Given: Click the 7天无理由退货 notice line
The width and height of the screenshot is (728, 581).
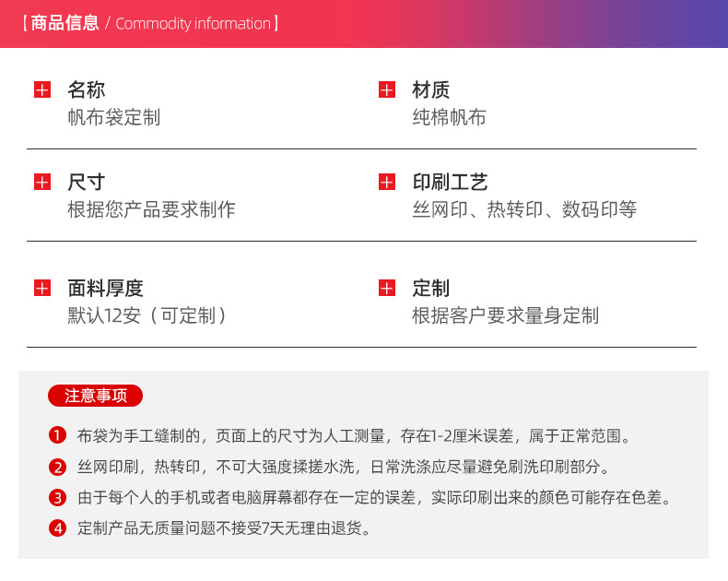Looking at the screenshot, I should [224, 528].
